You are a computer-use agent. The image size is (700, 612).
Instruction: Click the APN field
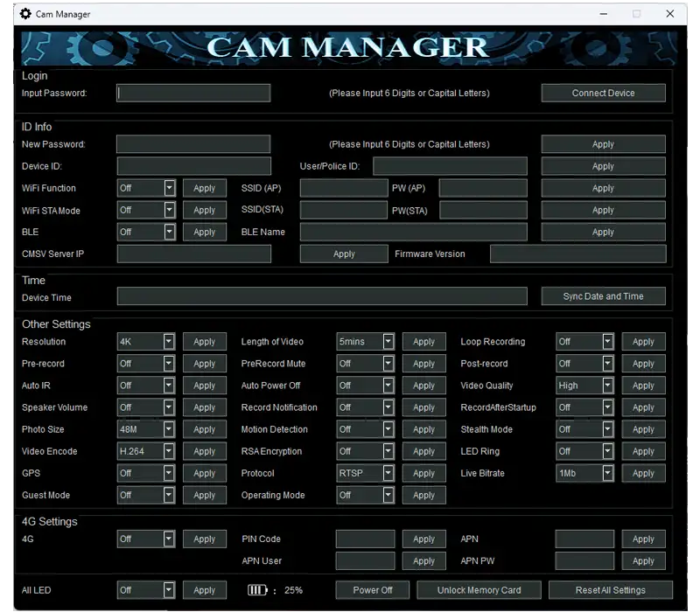[584, 539]
